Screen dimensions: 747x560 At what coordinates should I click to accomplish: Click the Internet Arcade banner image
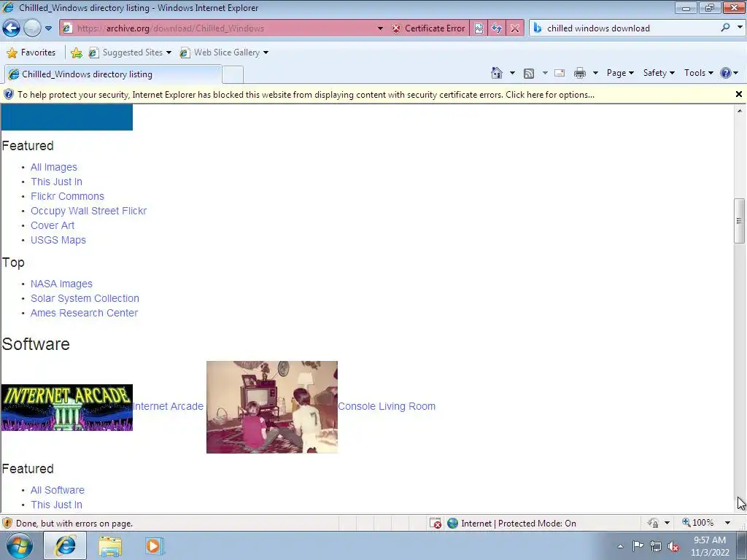(66, 408)
